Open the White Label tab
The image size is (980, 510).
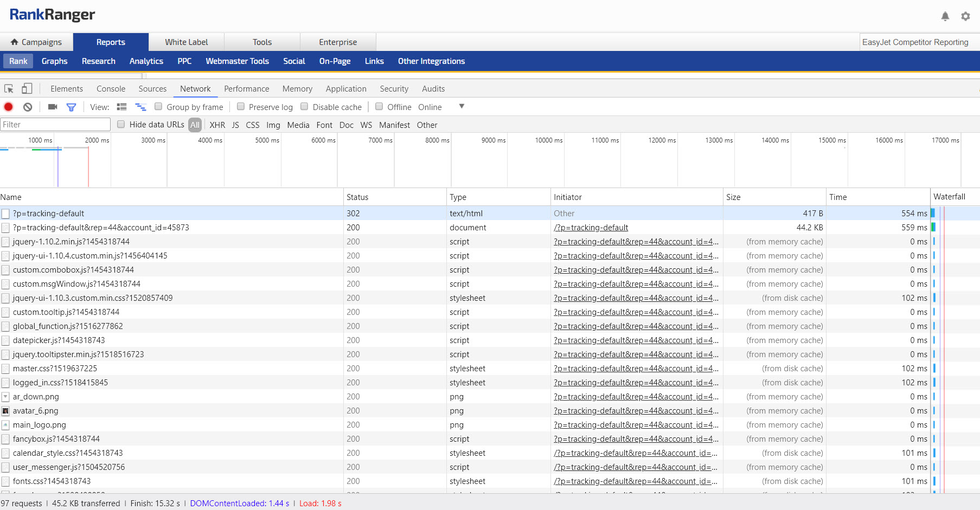(x=186, y=42)
